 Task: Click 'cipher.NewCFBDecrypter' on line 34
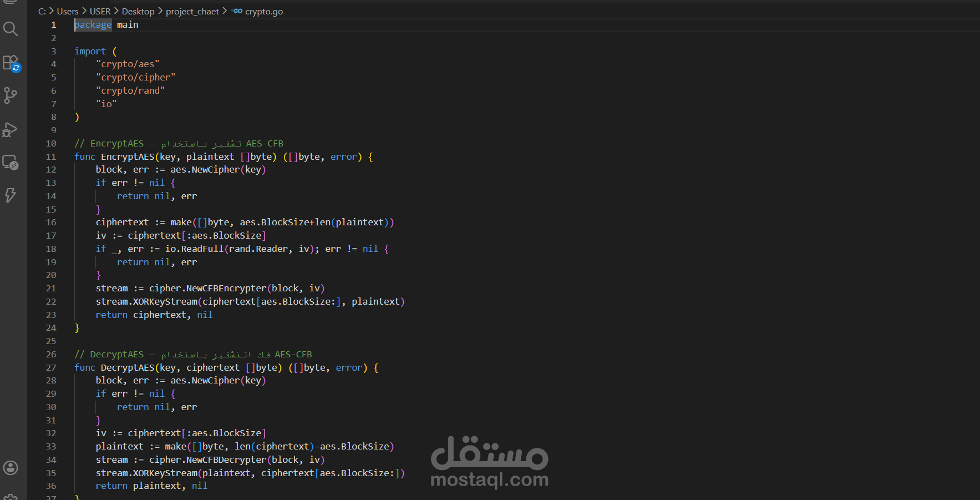pyautogui.click(x=207, y=459)
